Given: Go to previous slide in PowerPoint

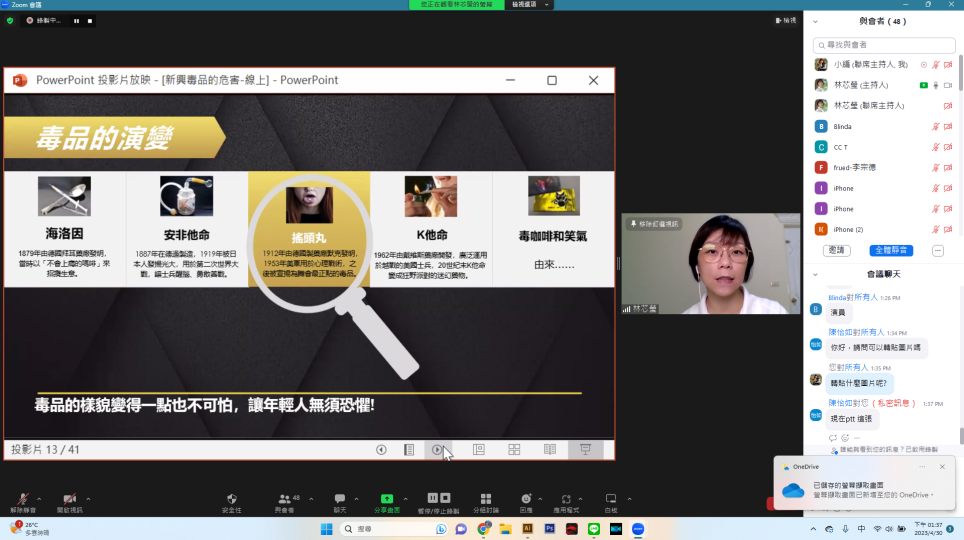Looking at the screenshot, I should (x=381, y=450).
